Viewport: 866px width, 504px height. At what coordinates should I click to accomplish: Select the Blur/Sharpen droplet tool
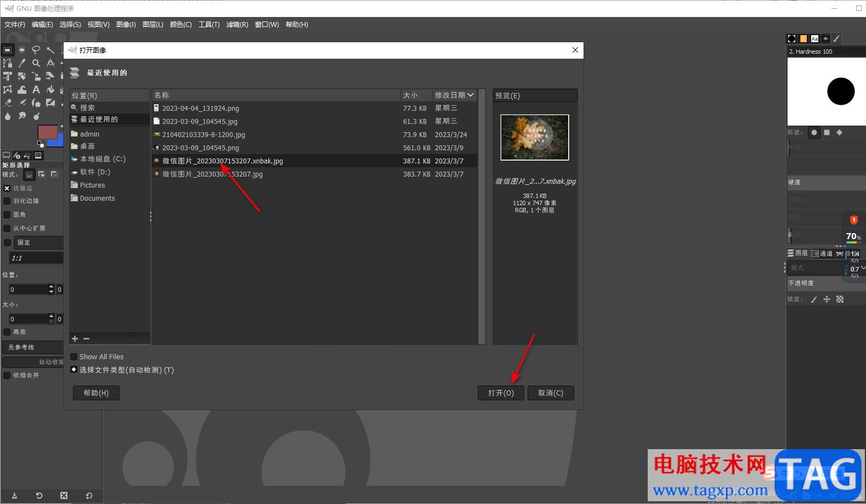coord(8,116)
